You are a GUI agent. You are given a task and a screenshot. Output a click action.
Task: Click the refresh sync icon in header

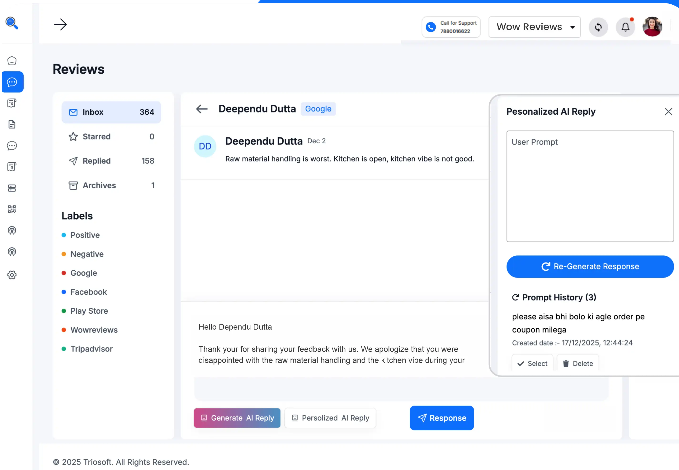pyautogui.click(x=598, y=27)
